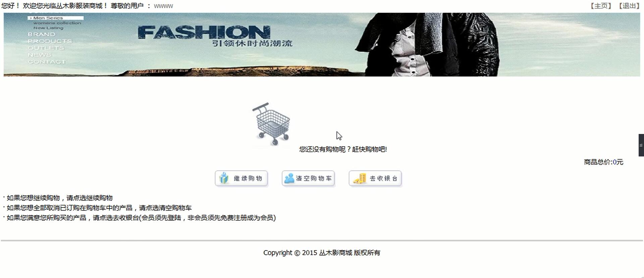Open CONTACT in the banner navigation

(47, 62)
